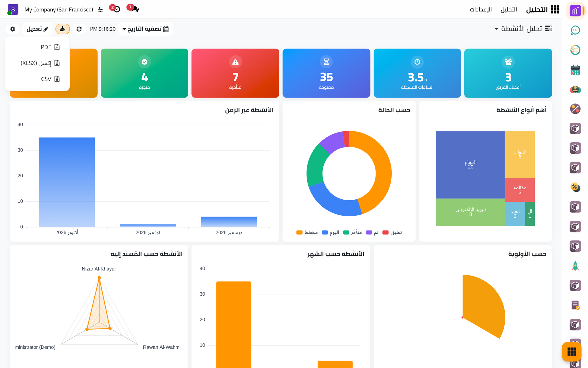Image resolution: width=588 pixels, height=368 pixels.
Task: Click the orange floating apps grid button
Action: click(571, 351)
